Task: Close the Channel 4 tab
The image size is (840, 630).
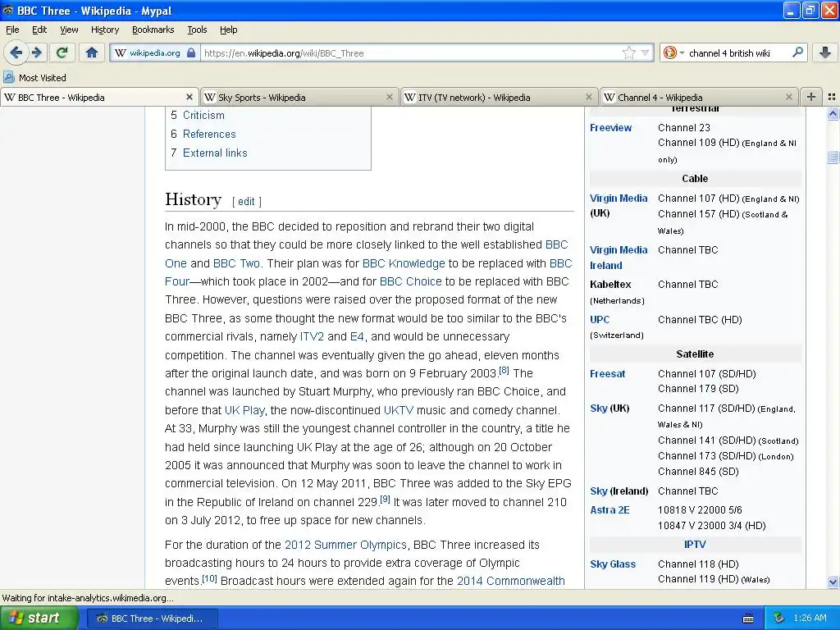Action: coord(788,97)
